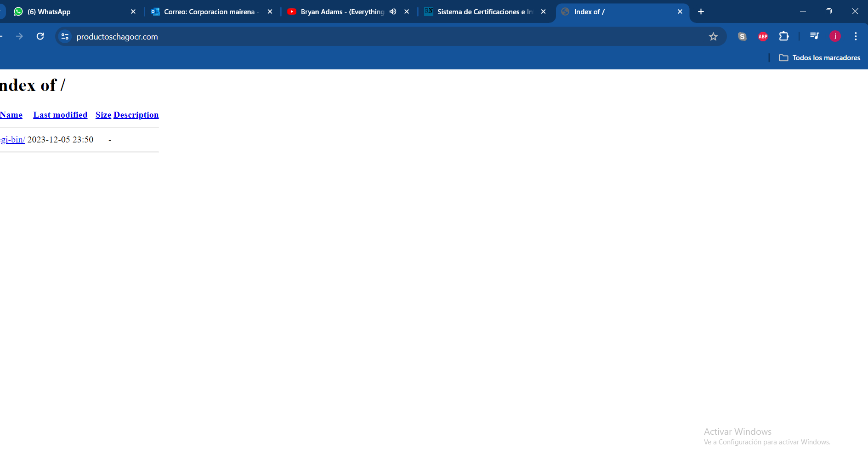Screen dimensions: 868x460
Task: Mute the Bryan Adams tab audio
Action: [x=393, y=12]
